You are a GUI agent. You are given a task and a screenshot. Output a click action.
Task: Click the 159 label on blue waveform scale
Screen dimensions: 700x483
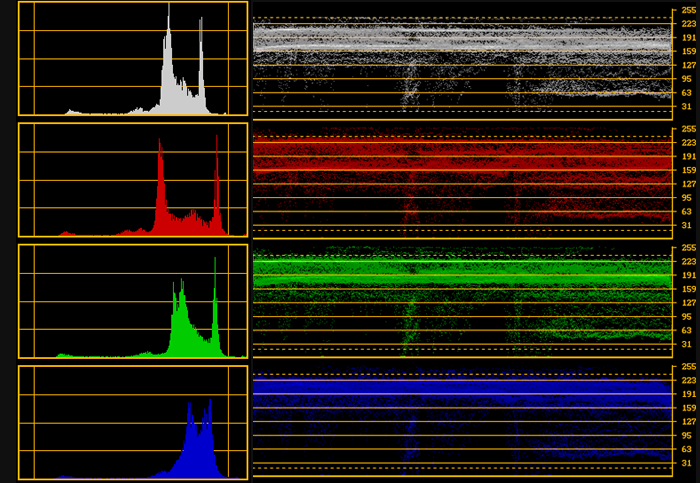(x=689, y=408)
